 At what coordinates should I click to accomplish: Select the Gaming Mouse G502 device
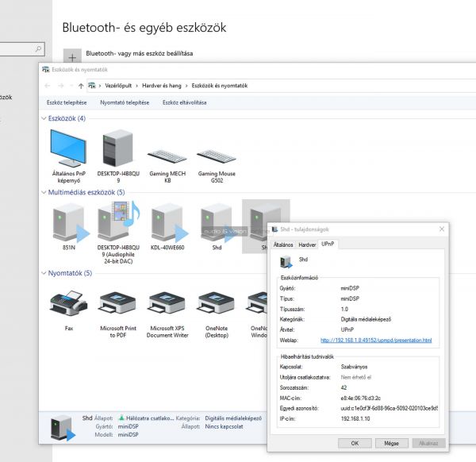coord(217,156)
